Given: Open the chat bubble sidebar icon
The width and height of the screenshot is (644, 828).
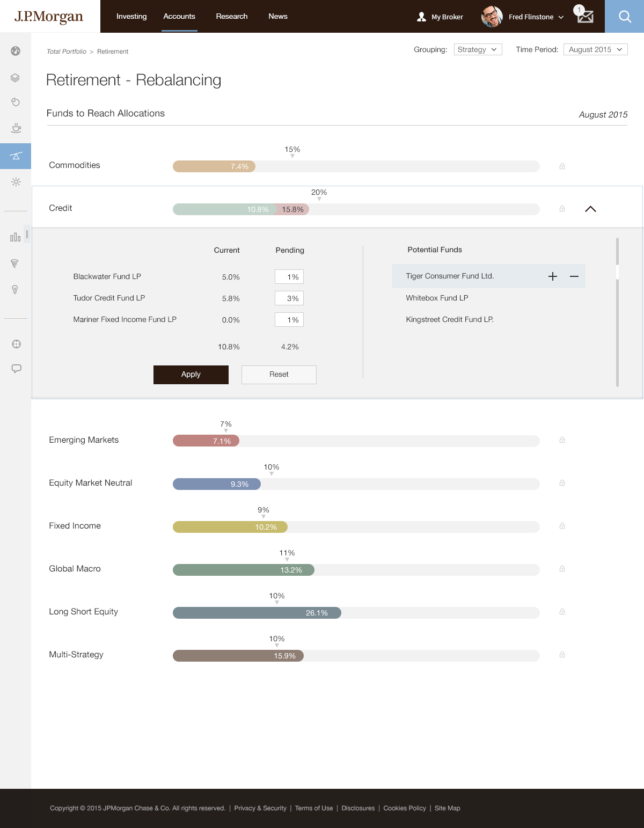Looking at the screenshot, I should (x=17, y=369).
